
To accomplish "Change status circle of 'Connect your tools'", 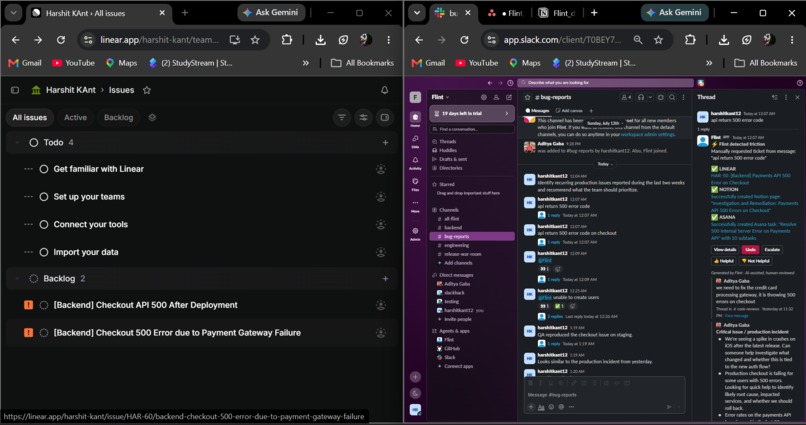I will [x=44, y=225].
